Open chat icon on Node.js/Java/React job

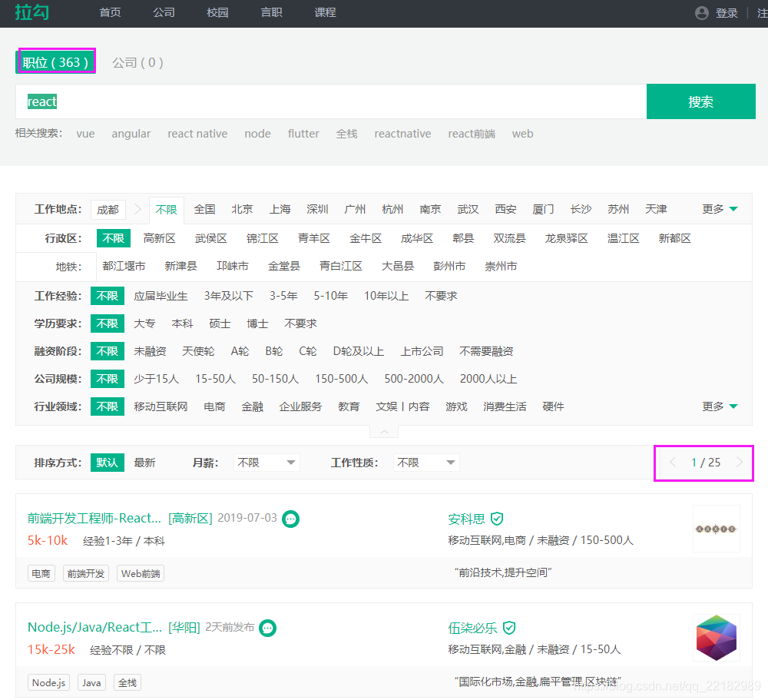[x=267, y=628]
